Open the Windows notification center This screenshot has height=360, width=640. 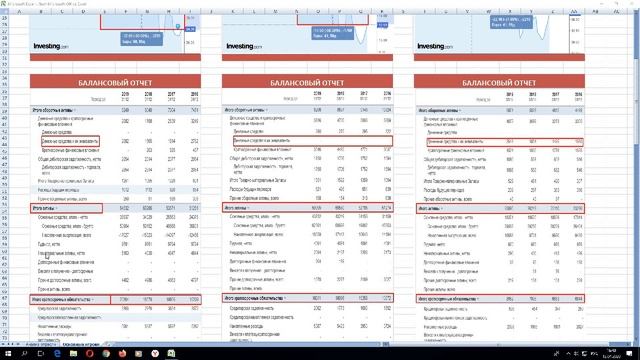coord(629,353)
